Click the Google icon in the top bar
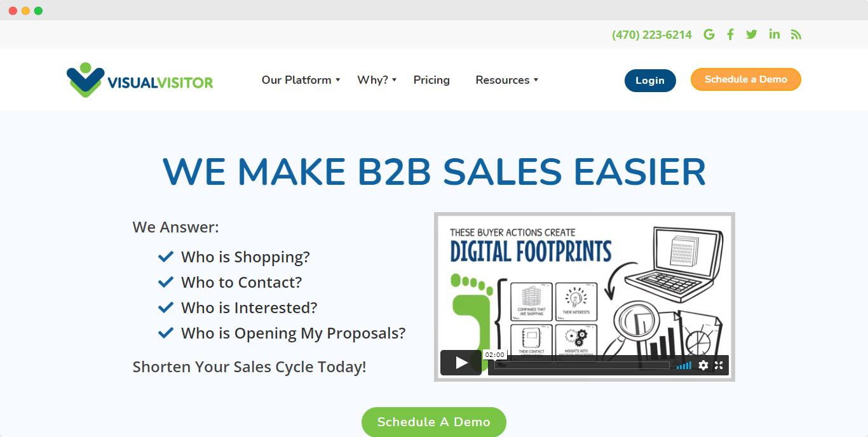This screenshot has width=868, height=437. coord(709,34)
